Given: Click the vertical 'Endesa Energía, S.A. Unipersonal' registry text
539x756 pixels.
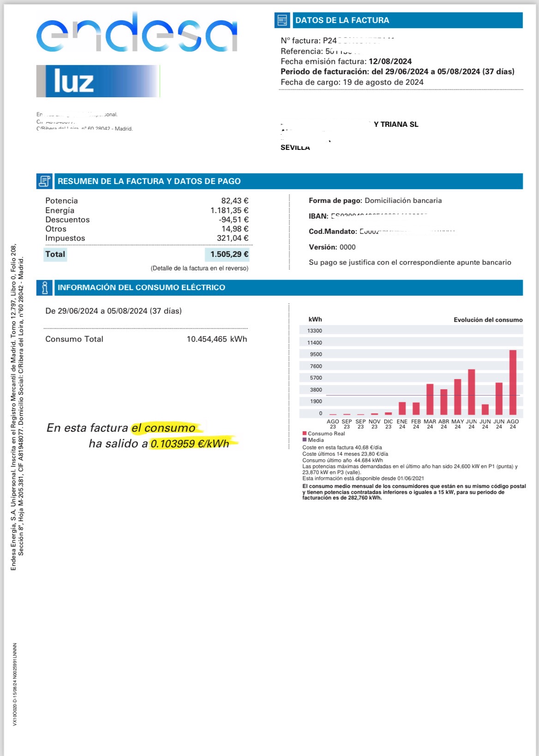Looking at the screenshot, I should [x=17, y=407].
